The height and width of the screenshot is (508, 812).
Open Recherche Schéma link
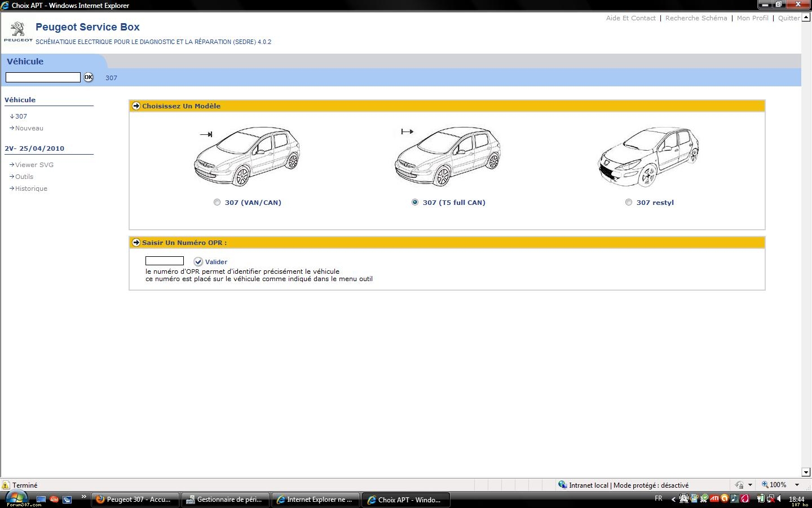[696, 18]
